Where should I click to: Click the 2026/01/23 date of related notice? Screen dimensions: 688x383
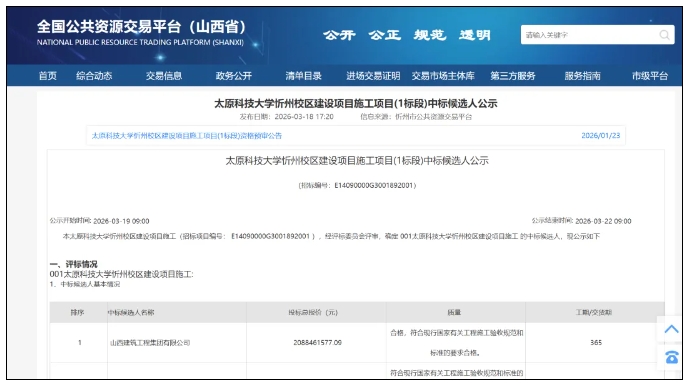[x=601, y=136]
